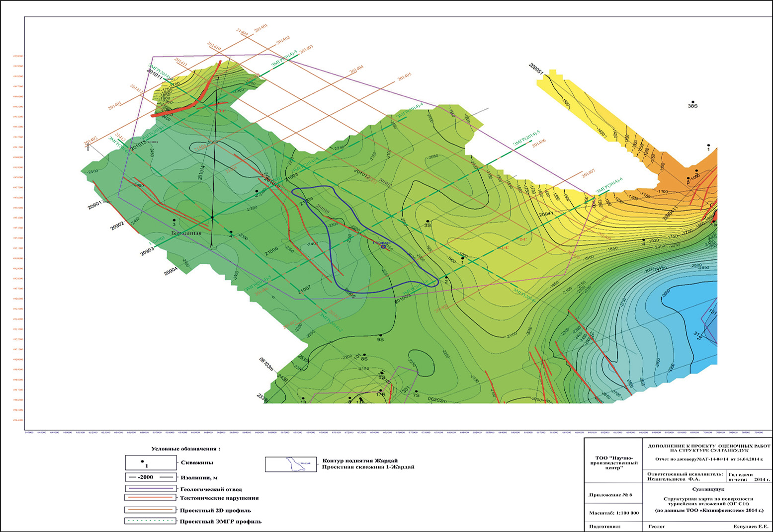Select the Приложение № 6 cell
The width and height of the screenshot is (773, 532).
610,495
